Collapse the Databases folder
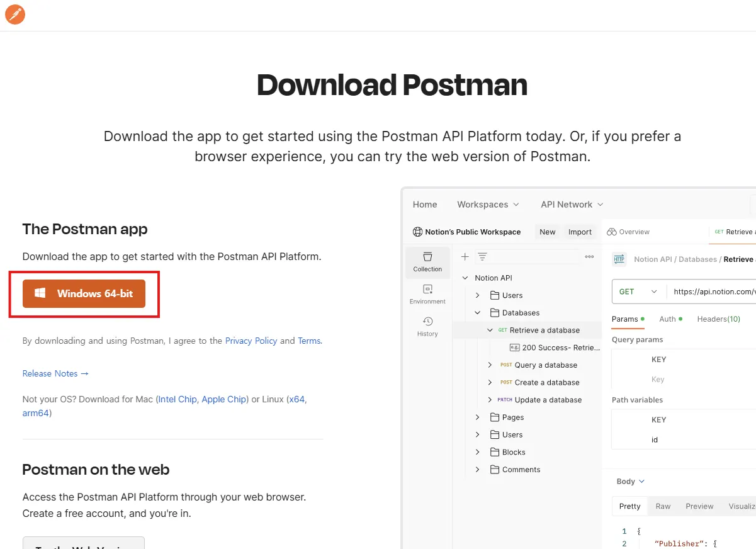The image size is (756, 549). [478, 313]
